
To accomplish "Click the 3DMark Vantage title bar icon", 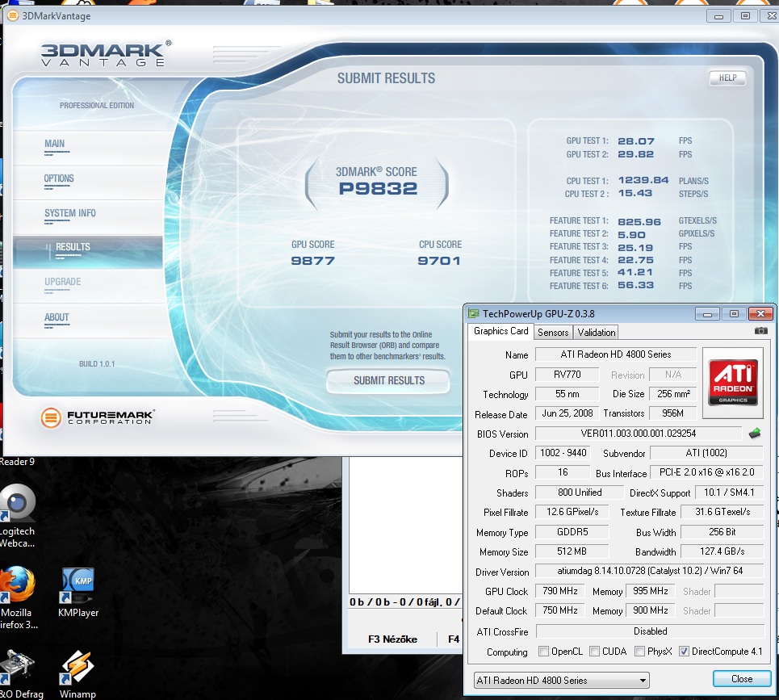I will click(13, 15).
